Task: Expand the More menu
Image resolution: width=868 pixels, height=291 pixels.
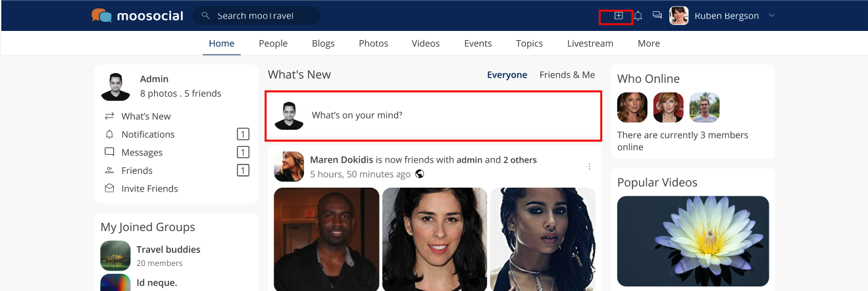Action: pos(649,43)
